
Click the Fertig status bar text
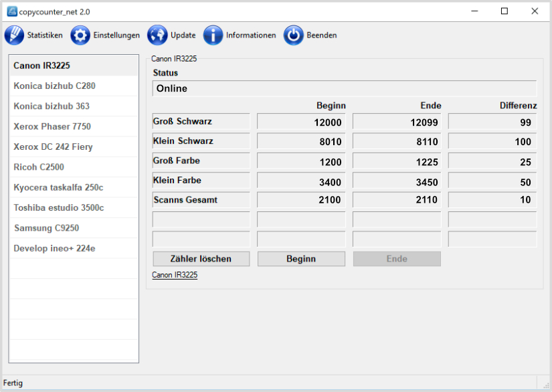coord(13,383)
